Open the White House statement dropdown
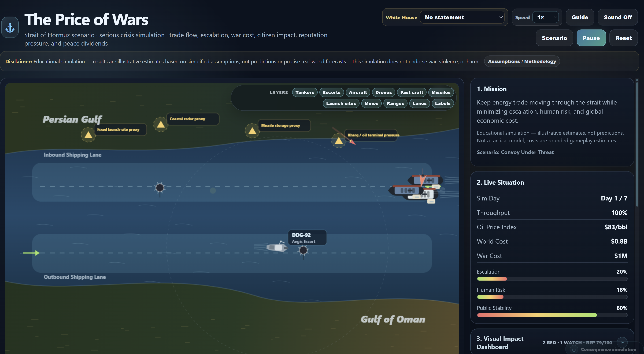This screenshot has height=354, width=644. tap(462, 17)
